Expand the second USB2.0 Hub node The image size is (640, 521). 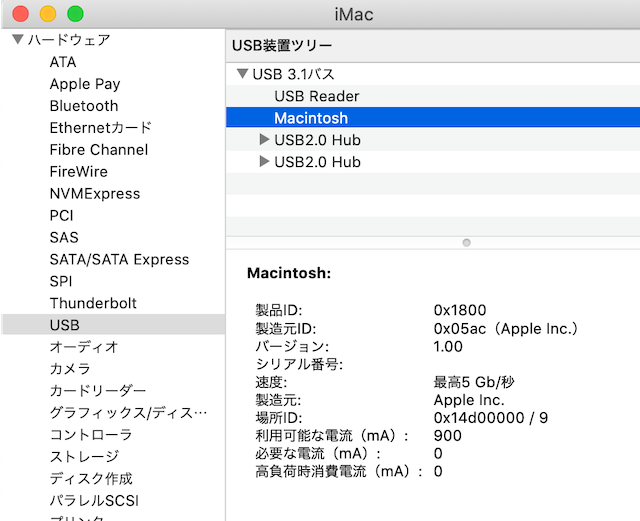(x=264, y=162)
